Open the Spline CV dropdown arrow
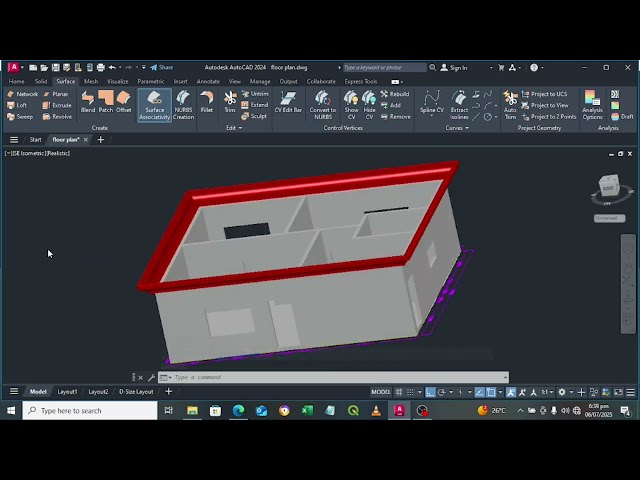The width and height of the screenshot is (640, 480). [431, 117]
